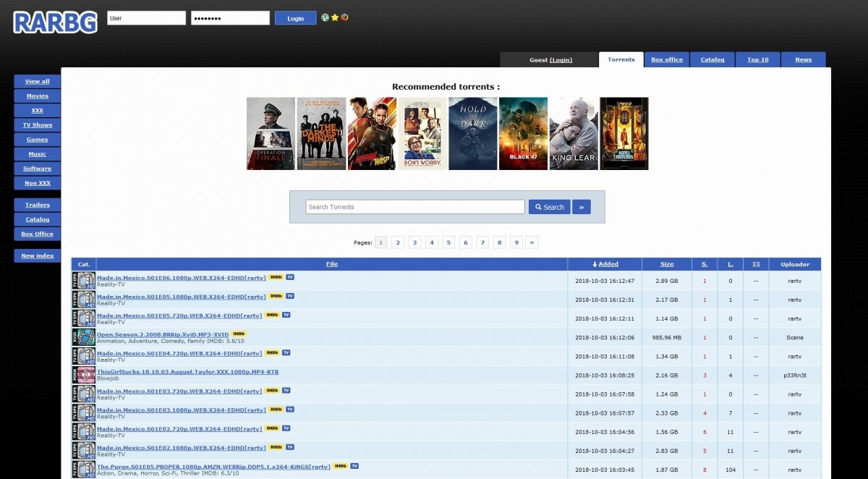The width and height of the screenshot is (868, 479).
Task: Open the News tab
Action: (804, 60)
